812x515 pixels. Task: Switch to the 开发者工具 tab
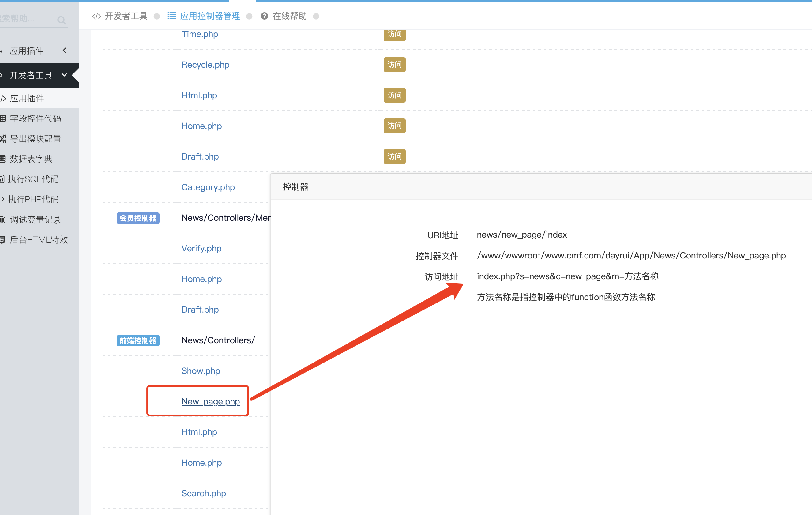(x=126, y=16)
